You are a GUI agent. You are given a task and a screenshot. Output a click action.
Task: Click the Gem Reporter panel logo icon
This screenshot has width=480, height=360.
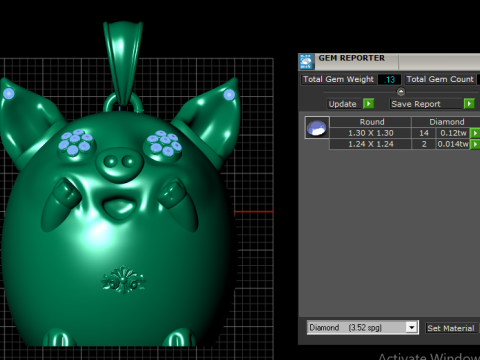[306, 61]
